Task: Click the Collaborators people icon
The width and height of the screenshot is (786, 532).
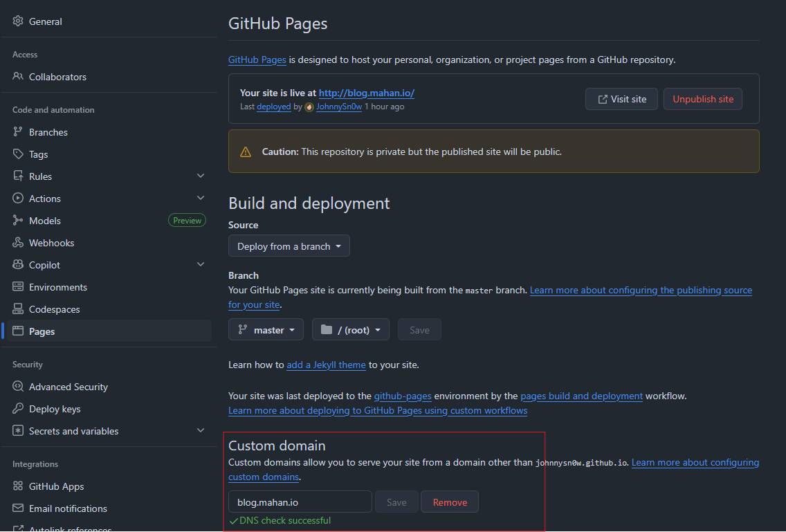Action: click(18, 77)
